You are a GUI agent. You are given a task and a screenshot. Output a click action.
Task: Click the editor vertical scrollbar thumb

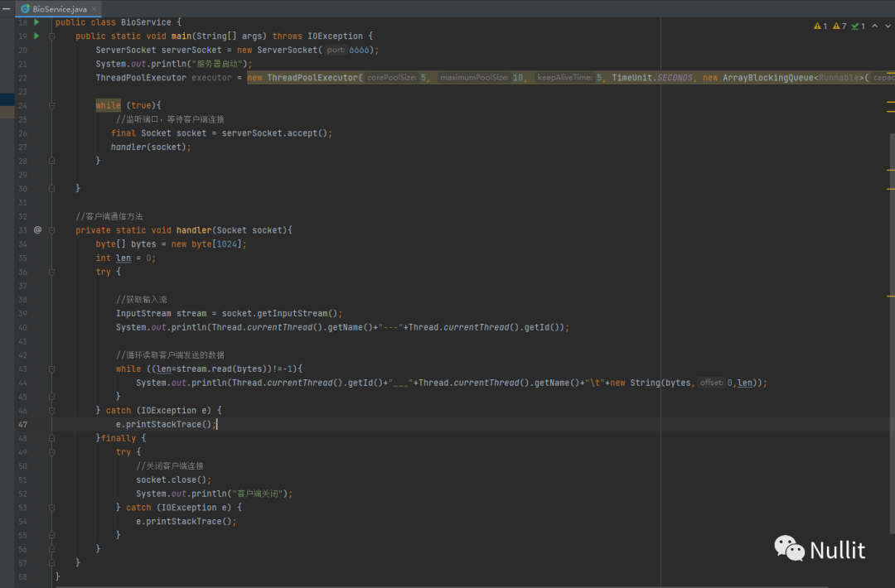coord(892,334)
